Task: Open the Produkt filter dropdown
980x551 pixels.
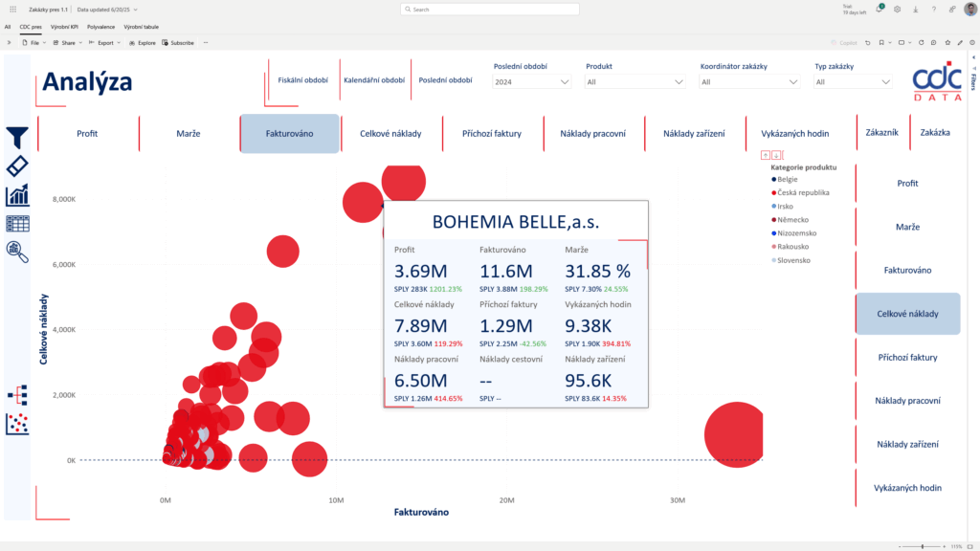Action: point(636,82)
